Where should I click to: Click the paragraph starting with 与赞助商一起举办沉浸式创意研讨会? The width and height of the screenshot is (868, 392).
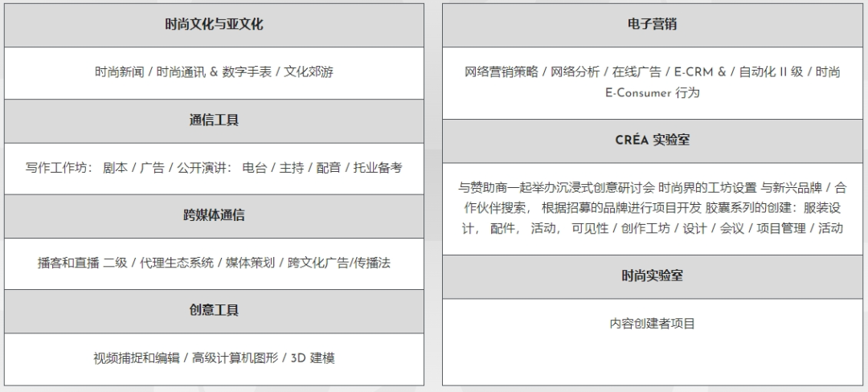click(652, 208)
